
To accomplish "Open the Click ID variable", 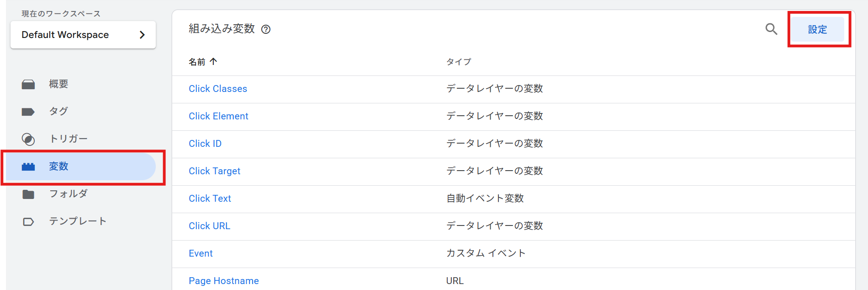I will tap(205, 144).
